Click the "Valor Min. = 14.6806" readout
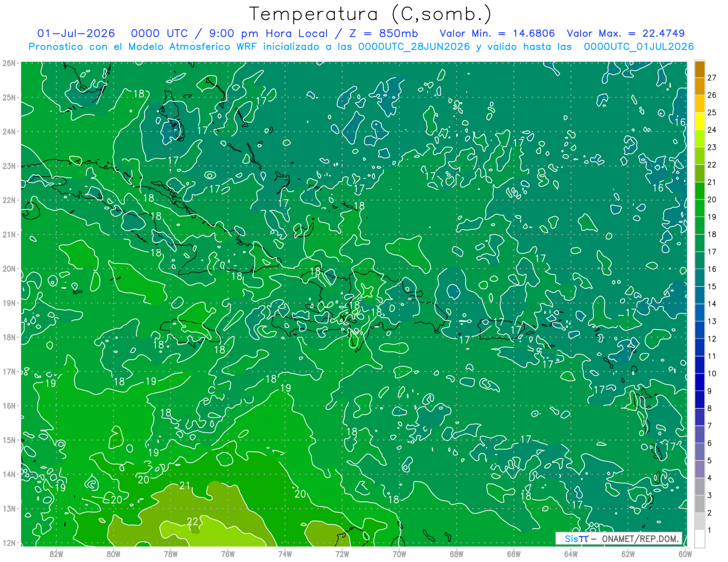728x562 pixels. [x=497, y=33]
